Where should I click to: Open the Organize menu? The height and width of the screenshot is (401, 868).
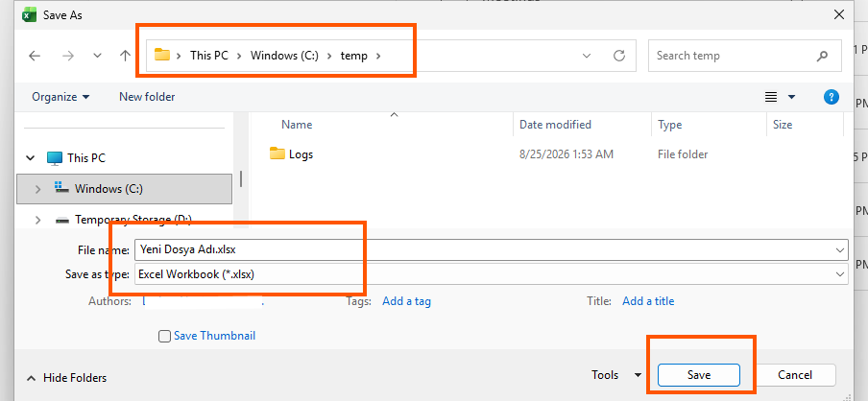60,97
